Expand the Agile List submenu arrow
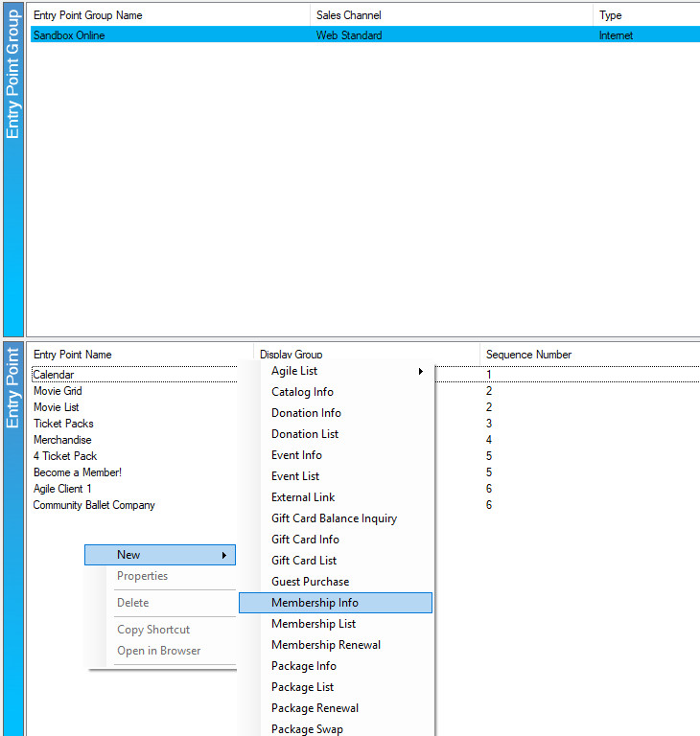700x736 pixels. point(420,371)
